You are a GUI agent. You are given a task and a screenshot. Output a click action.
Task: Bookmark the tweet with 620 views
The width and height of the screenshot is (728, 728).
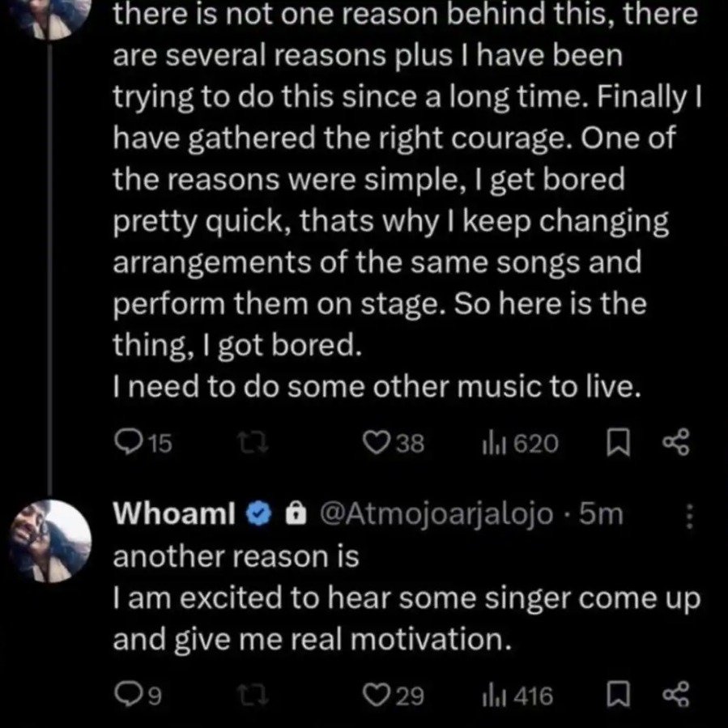617,443
